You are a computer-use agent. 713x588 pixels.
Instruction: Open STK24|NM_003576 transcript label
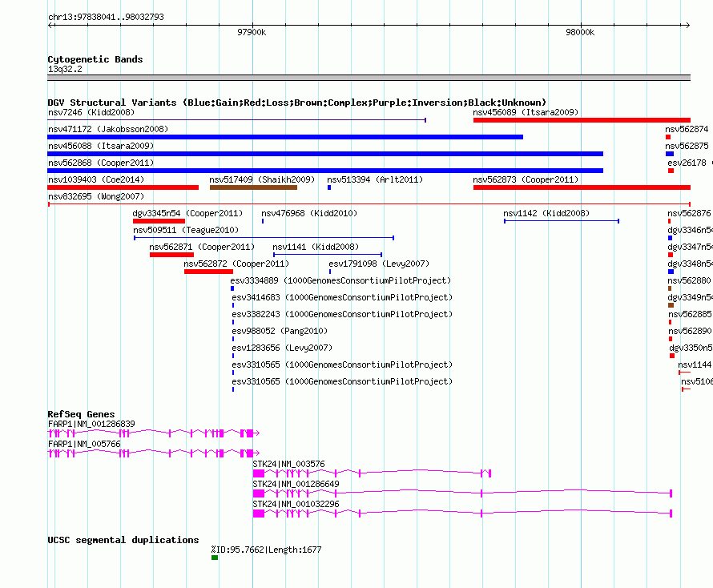[288, 464]
